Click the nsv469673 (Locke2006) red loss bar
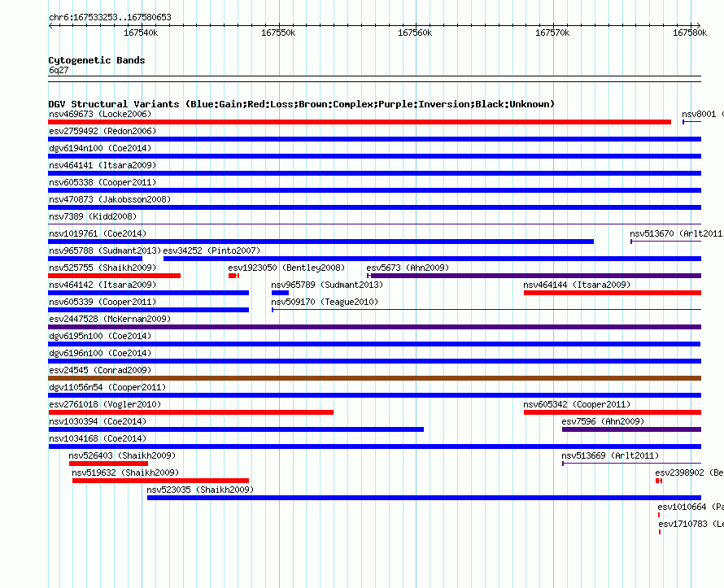 (360, 122)
